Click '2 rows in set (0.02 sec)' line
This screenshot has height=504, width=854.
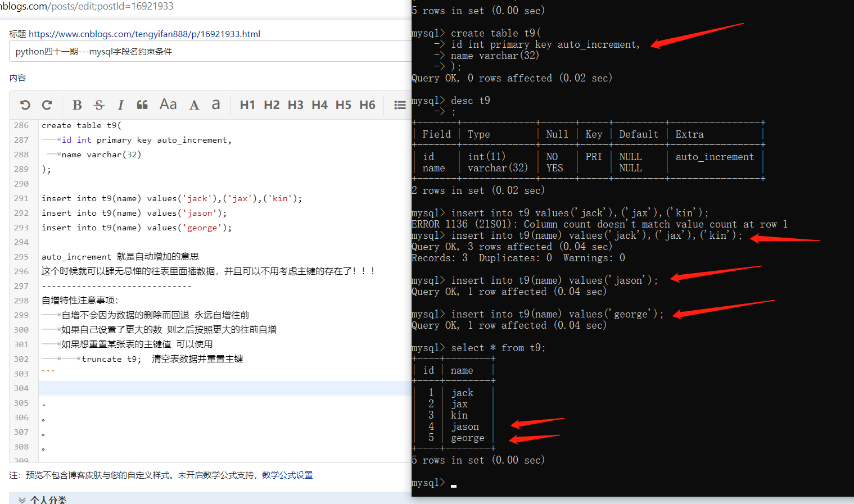(478, 190)
